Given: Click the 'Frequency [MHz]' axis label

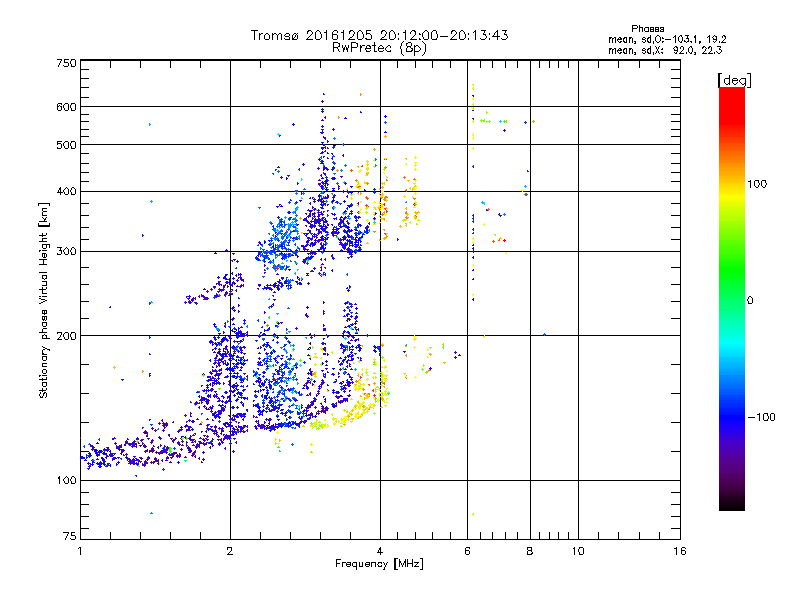Looking at the screenshot, I should point(379,564).
